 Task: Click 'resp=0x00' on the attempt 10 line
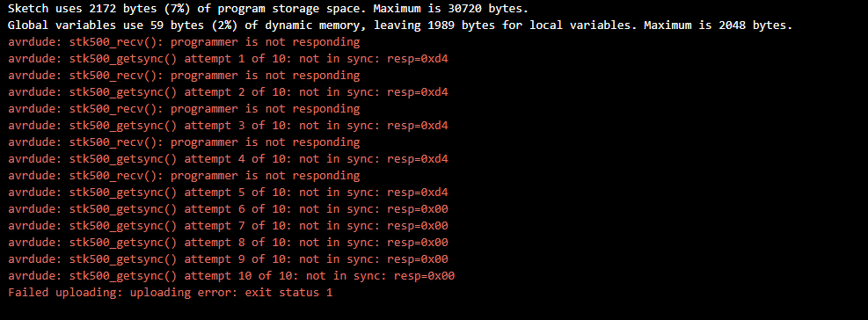[x=425, y=276]
